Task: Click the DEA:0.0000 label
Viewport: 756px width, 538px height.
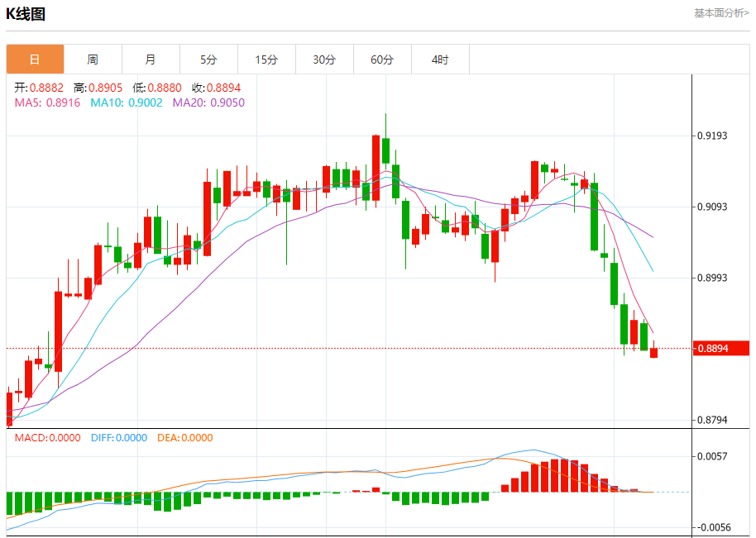Action: point(185,438)
